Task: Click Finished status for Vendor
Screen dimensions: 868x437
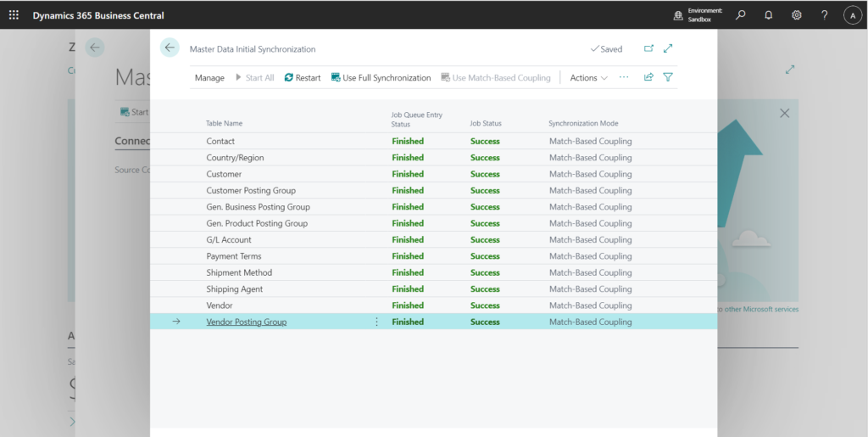Action: 408,305
